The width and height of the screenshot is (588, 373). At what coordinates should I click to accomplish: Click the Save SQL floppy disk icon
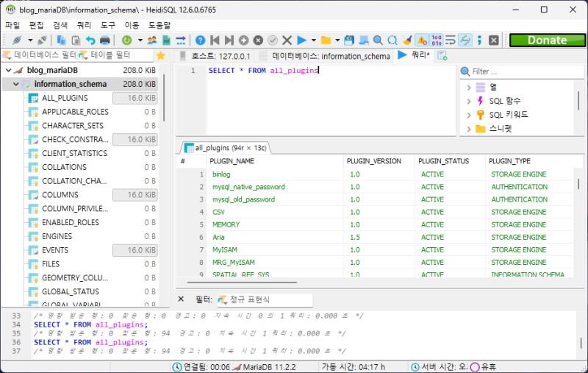coord(348,40)
